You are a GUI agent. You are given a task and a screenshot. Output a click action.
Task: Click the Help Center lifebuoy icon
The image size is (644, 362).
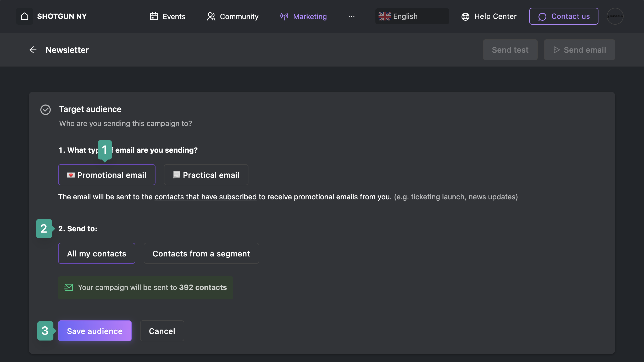465,17
